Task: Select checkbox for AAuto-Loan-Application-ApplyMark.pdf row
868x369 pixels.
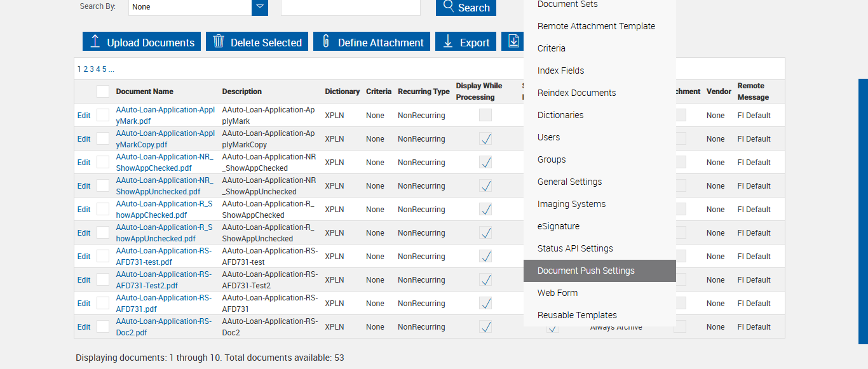Action: coord(103,115)
